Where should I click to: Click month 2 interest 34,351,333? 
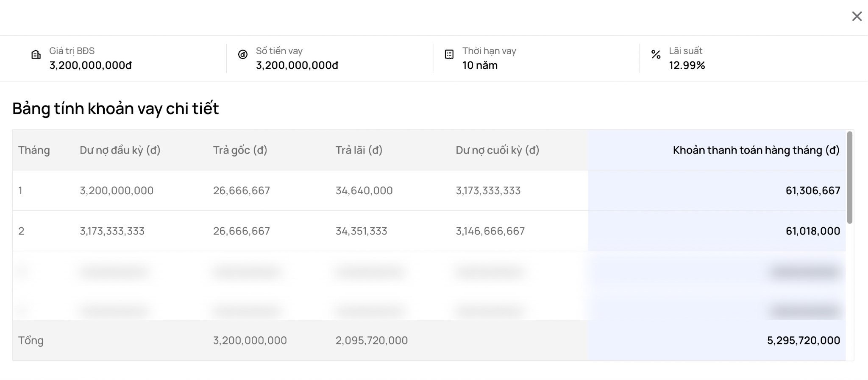pyautogui.click(x=362, y=231)
